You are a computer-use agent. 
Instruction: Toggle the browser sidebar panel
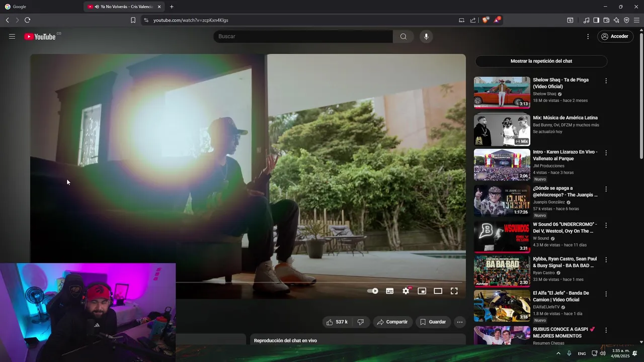tap(596, 20)
